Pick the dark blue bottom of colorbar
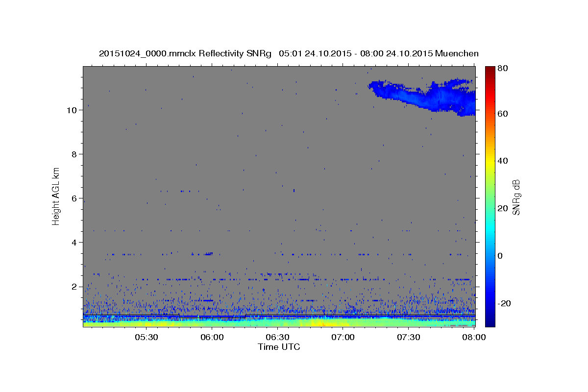 coord(490,321)
